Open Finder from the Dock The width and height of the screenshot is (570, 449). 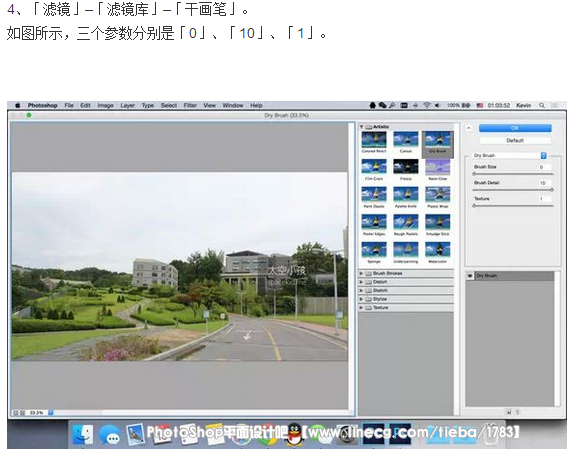[x=83, y=434]
